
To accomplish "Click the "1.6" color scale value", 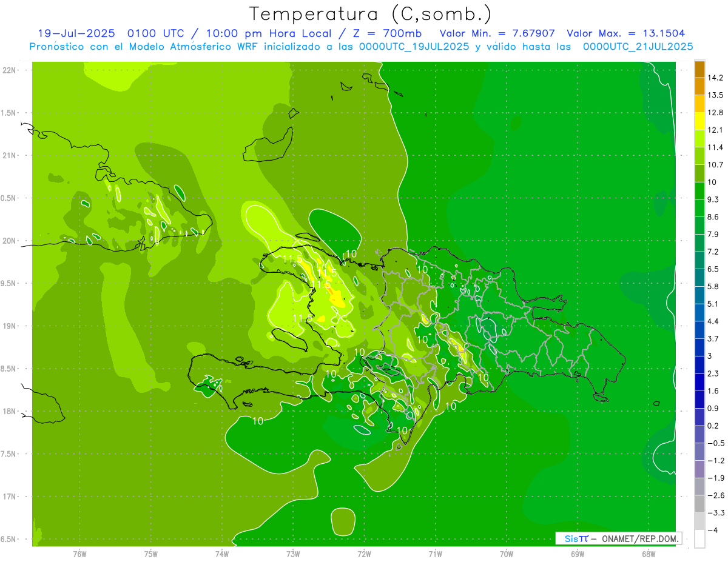I will [x=713, y=391].
